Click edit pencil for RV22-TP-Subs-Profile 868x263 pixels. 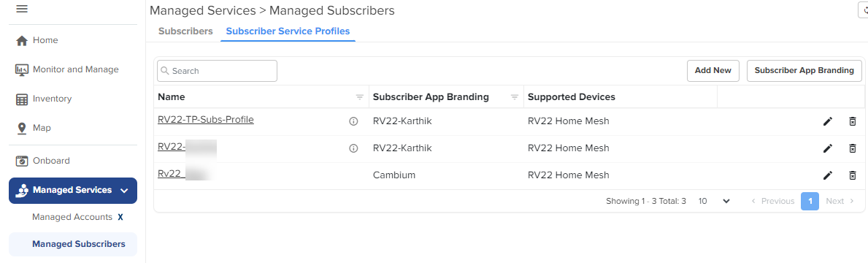(828, 121)
